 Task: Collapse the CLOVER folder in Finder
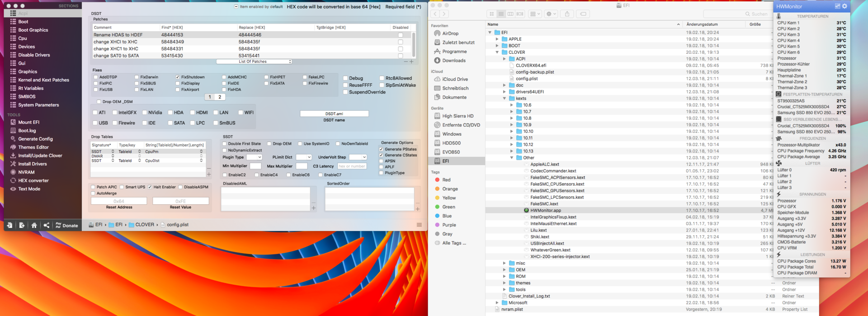(x=497, y=52)
